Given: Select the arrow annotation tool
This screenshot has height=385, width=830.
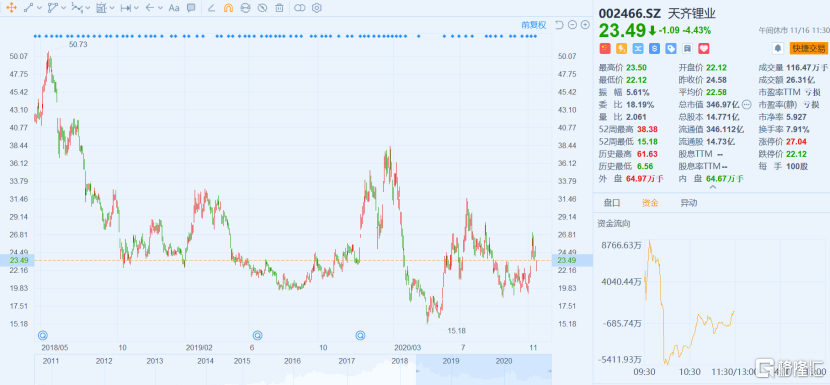Looking at the screenshot, I should pyautogui.click(x=150, y=8).
